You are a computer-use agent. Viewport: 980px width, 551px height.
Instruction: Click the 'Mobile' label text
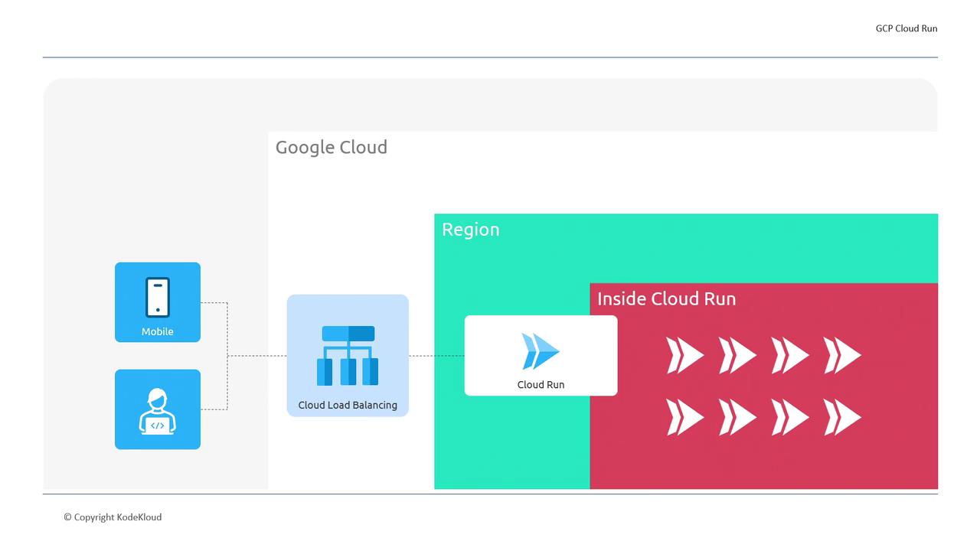coord(158,331)
